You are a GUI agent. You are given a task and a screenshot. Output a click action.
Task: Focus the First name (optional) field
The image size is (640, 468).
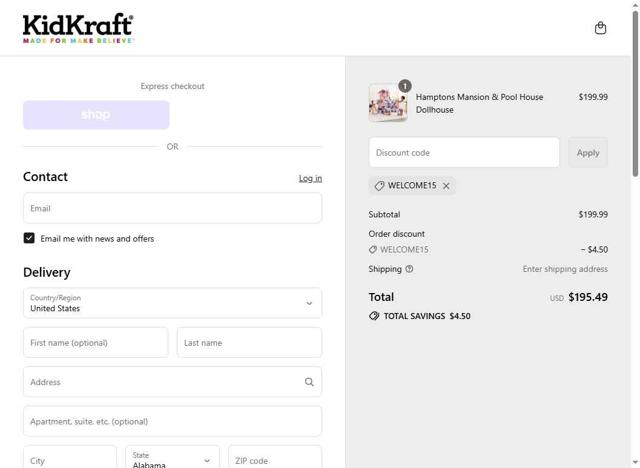pos(96,343)
